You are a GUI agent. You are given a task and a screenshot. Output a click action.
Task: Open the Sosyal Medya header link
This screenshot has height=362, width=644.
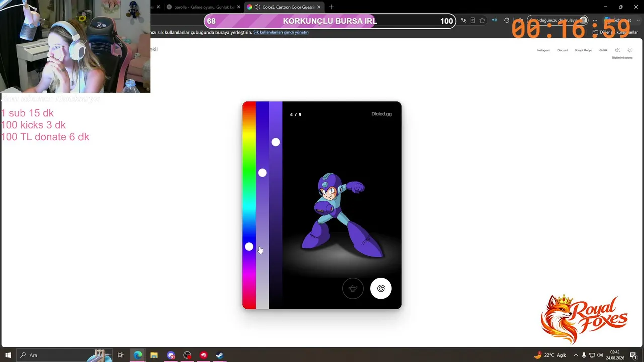click(x=583, y=50)
